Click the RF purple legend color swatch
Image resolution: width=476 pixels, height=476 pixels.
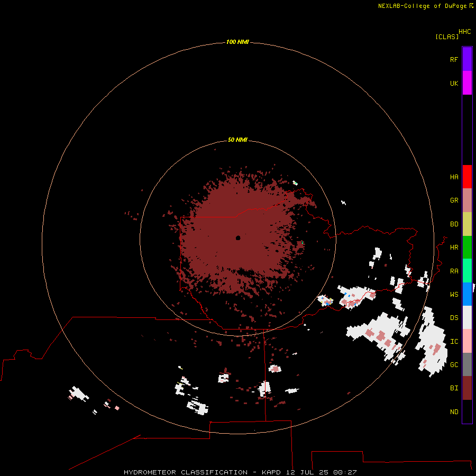pos(467,59)
